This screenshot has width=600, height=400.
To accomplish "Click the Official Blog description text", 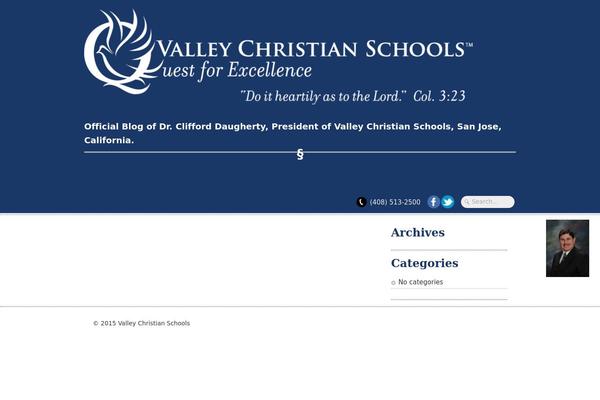I will click(293, 133).
